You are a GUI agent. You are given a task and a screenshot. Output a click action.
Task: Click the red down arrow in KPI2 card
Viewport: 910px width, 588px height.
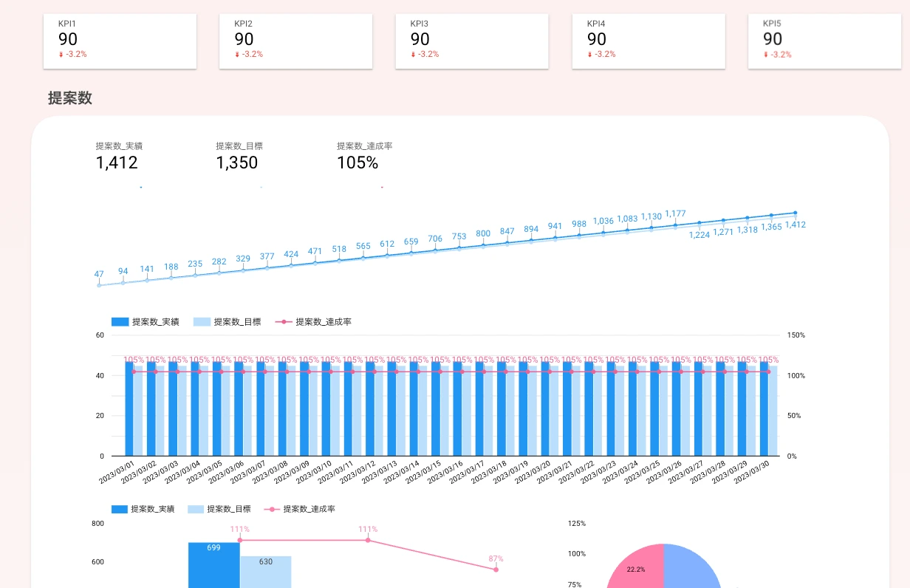click(237, 55)
